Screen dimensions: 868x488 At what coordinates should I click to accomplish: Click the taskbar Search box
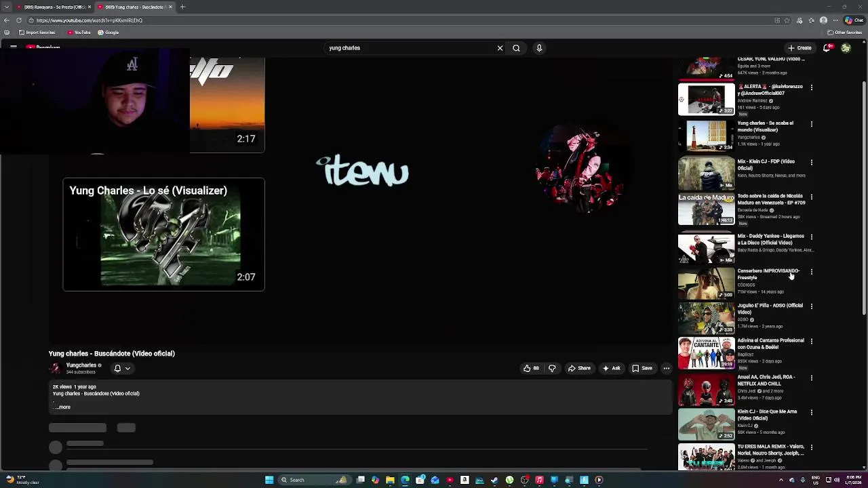(313, 480)
